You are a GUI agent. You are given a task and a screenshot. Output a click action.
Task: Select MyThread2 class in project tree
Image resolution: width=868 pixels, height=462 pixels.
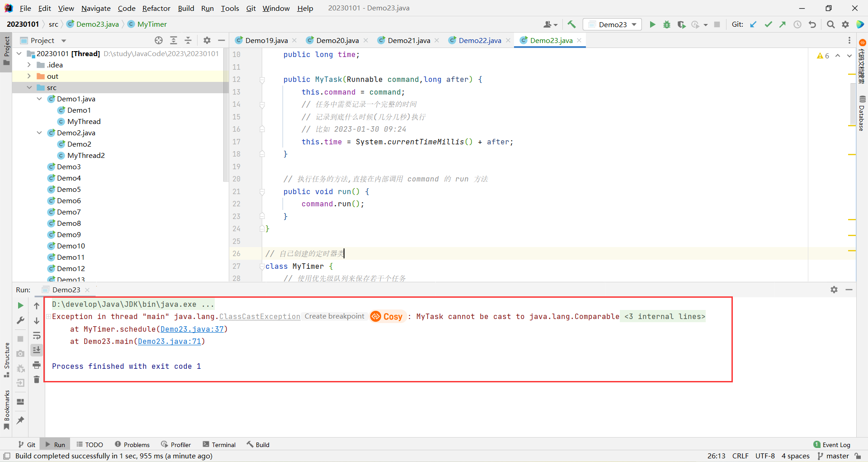[86, 155]
